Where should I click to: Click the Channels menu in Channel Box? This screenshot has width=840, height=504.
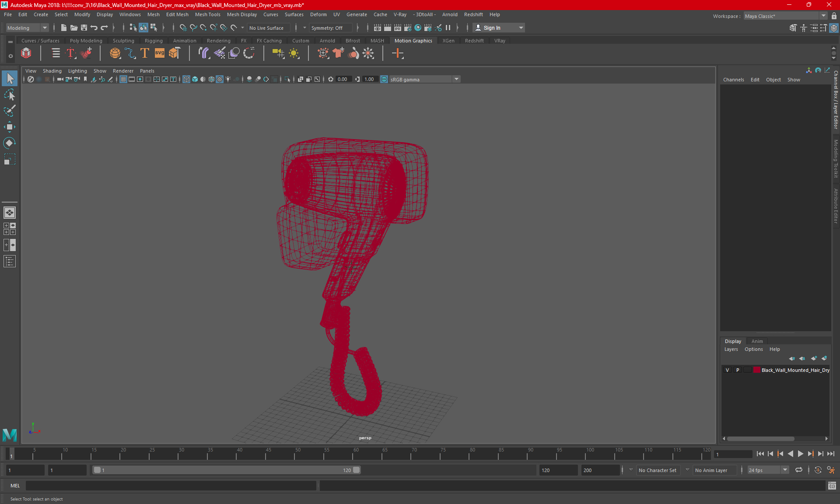pos(733,80)
